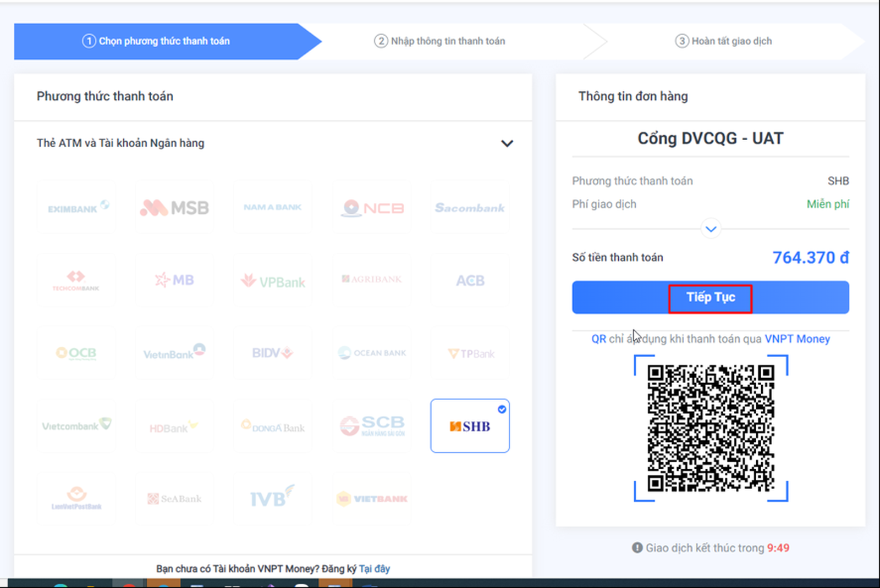Select the VietinBank payment option

(174, 353)
